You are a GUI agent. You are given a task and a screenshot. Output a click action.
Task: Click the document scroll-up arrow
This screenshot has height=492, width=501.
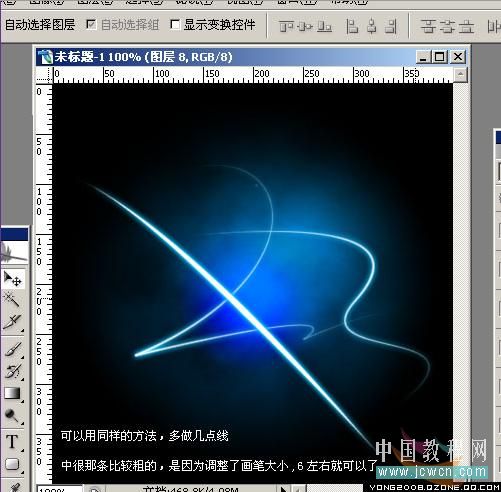(x=460, y=74)
